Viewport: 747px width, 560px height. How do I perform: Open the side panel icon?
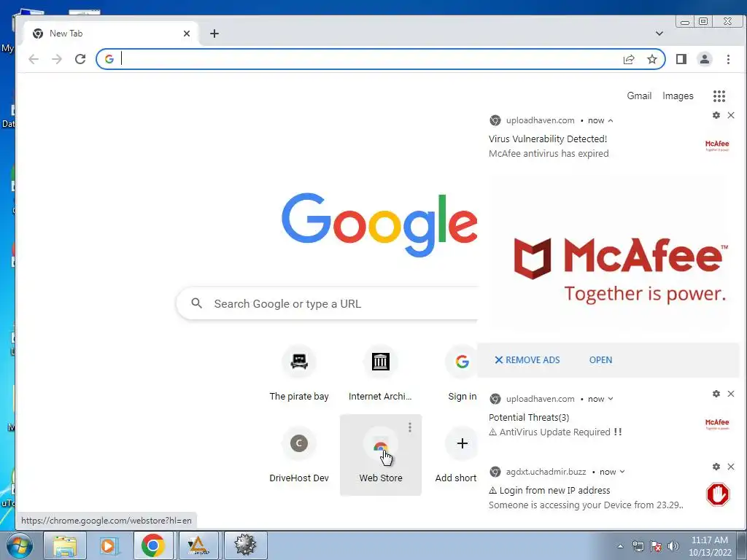click(x=681, y=59)
